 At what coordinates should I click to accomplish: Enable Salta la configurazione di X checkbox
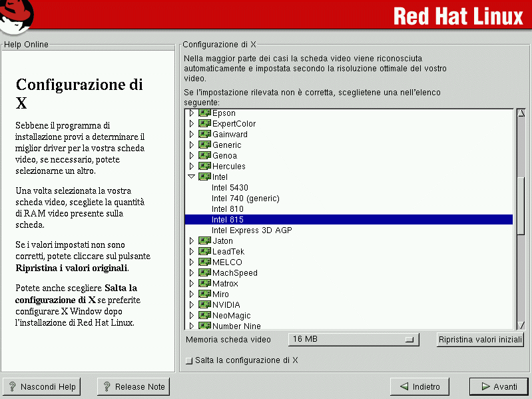coord(189,361)
